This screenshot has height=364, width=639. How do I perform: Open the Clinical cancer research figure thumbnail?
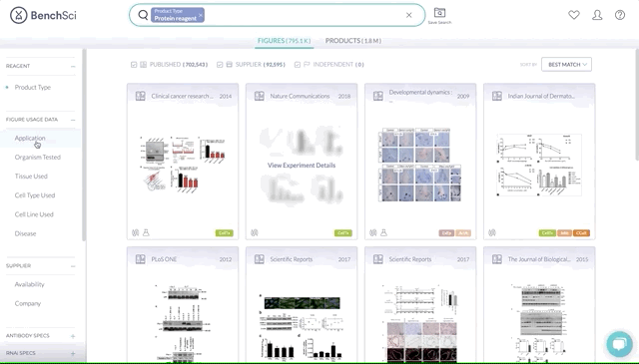tap(183, 164)
